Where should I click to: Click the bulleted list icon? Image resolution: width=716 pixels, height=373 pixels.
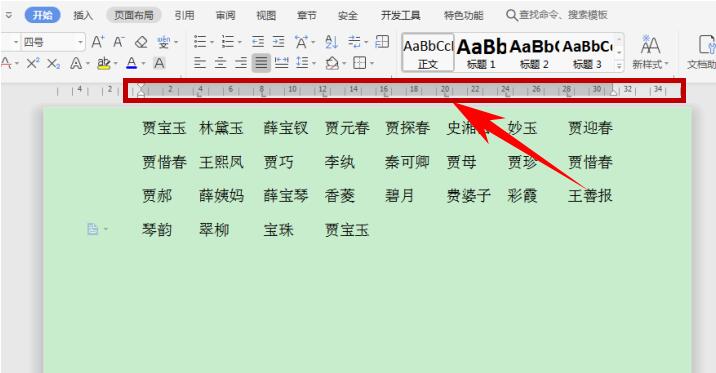(x=200, y=42)
